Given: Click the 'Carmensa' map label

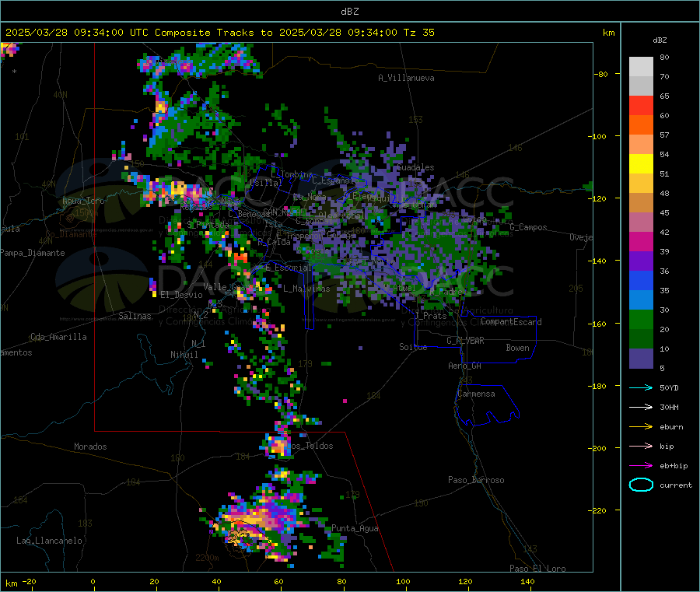Looking at the screenshot, I should tap(476, 394).
